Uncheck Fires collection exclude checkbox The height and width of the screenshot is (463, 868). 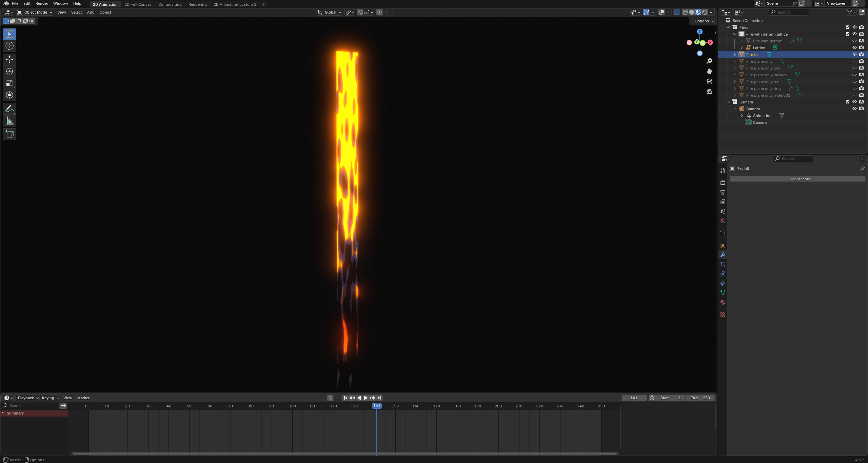point(848,27)
